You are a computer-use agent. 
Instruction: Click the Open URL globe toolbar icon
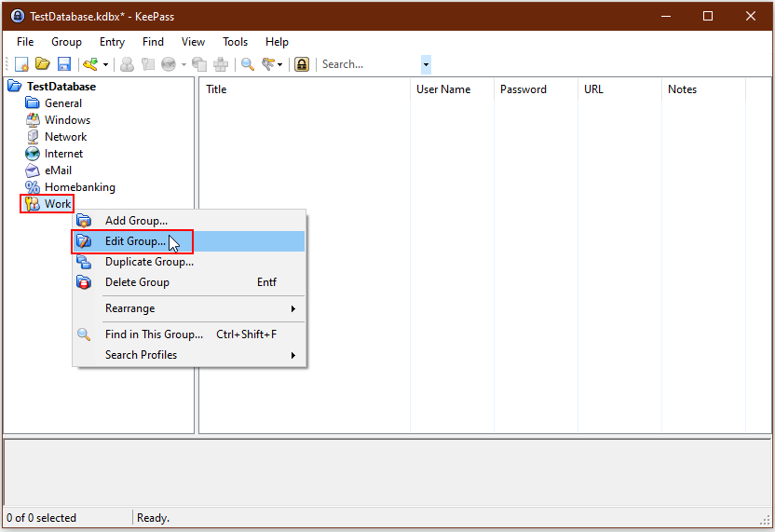pyautogui.click(x=169, y=64)
